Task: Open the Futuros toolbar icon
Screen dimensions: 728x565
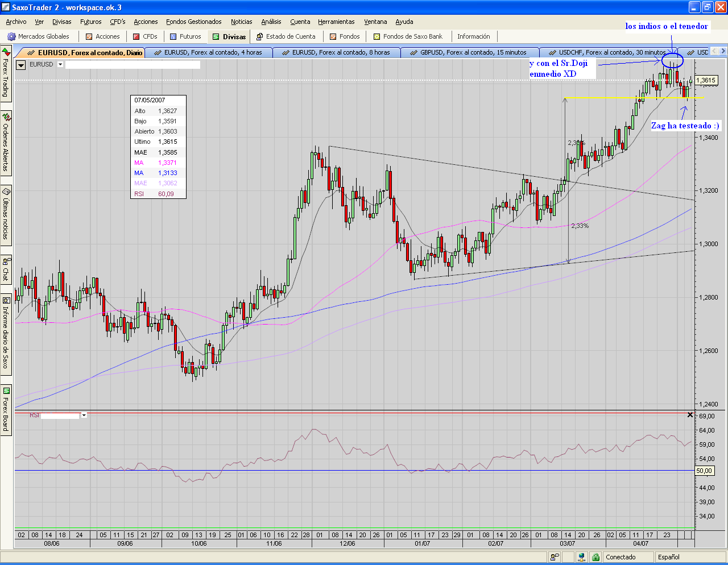Action: [173, 36]
